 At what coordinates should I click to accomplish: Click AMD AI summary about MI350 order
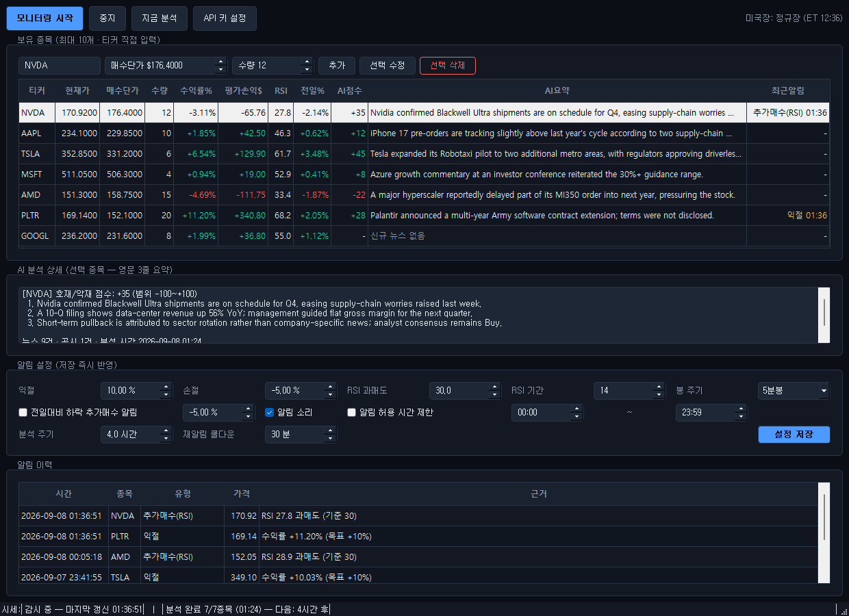click(x=557, y=195)
